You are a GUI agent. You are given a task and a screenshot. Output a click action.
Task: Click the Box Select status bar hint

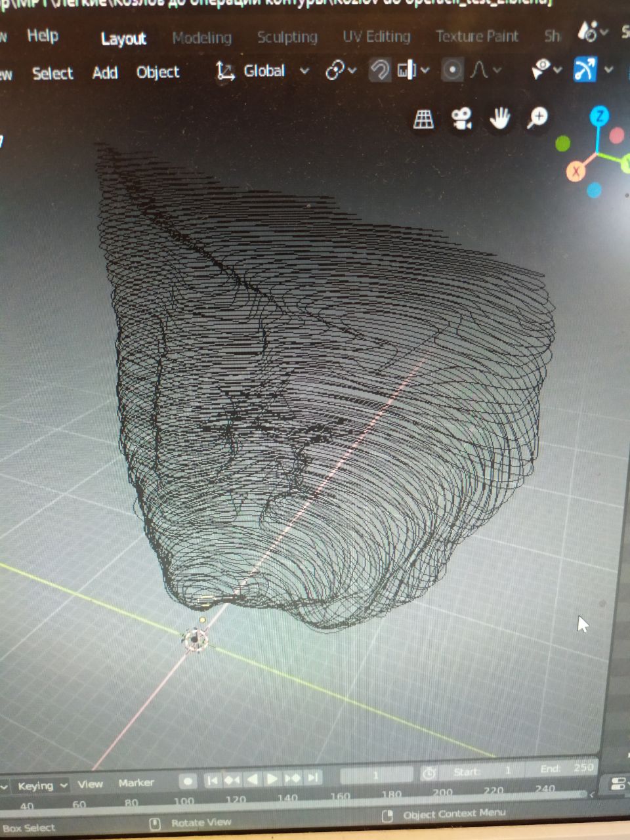point(28,828)
